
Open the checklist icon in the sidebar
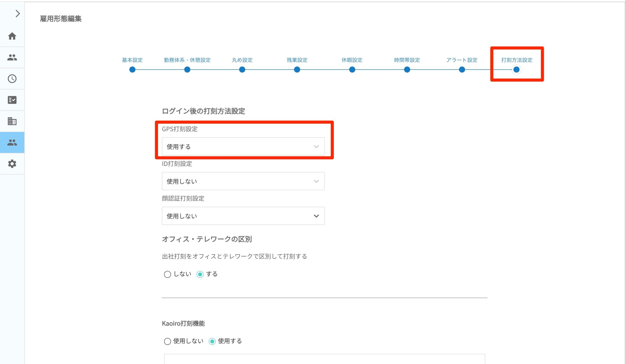tap(12, 100)
